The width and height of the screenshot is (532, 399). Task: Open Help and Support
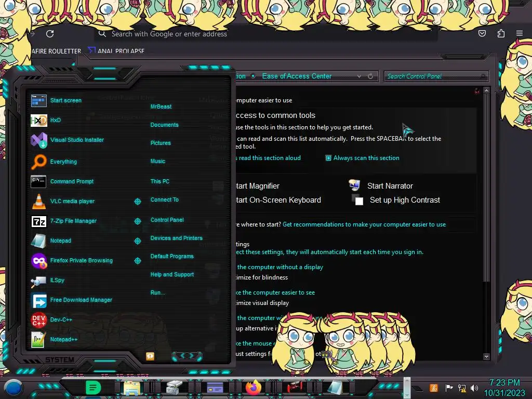(172, 274)
